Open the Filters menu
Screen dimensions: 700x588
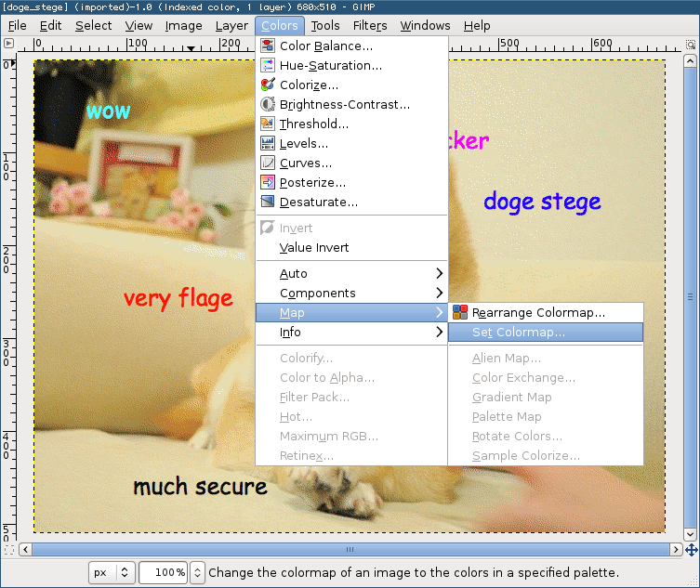point(370,26)
